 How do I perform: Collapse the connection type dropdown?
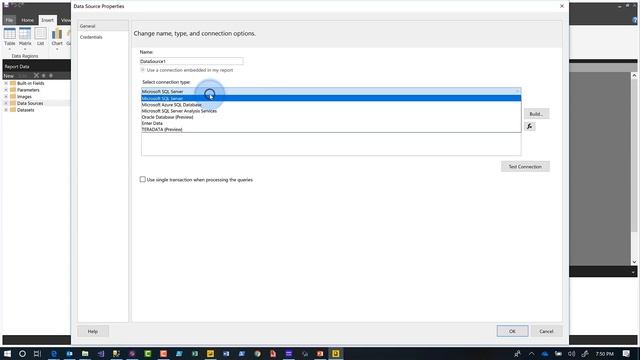click(517, 91)
